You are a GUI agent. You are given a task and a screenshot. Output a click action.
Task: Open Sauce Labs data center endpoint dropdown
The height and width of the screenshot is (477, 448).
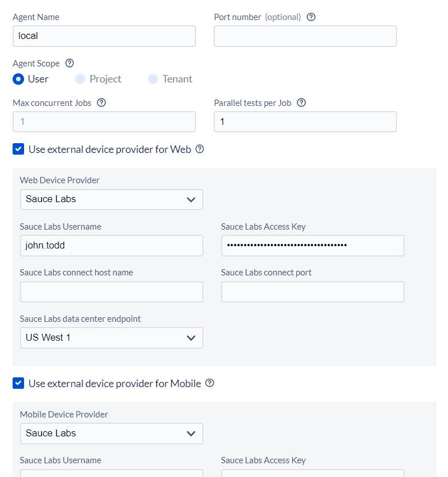tap(111, 338)
